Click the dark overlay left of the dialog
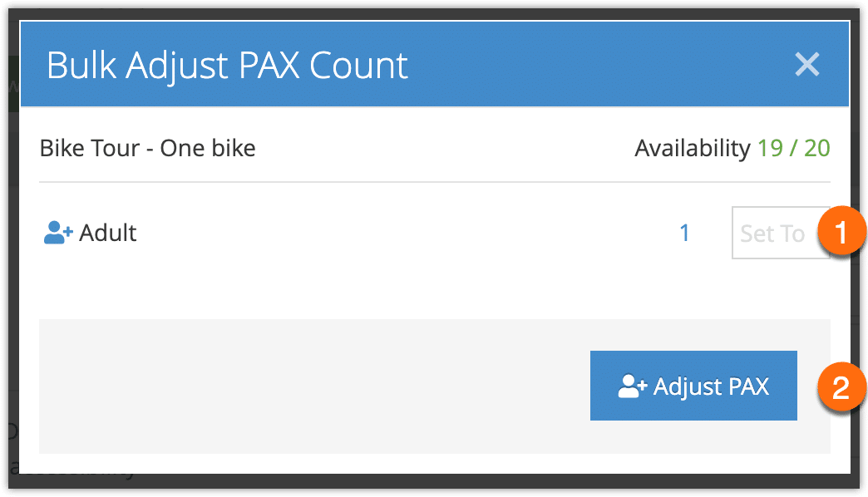 tap(14, 249)
